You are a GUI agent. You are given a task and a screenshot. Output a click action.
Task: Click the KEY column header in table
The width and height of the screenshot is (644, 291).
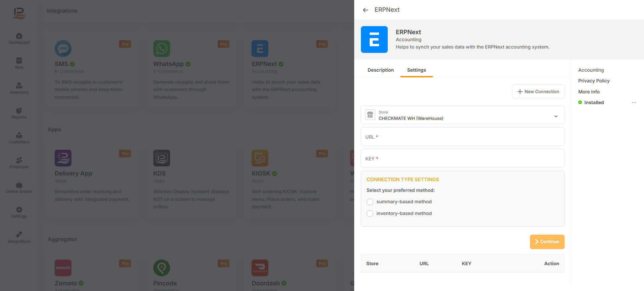click(x=467, y=264)
